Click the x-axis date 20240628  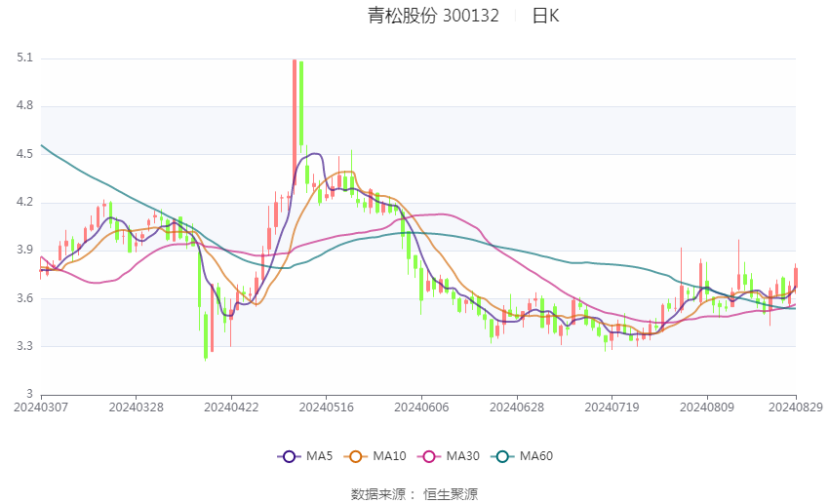[x=517, y=407]
